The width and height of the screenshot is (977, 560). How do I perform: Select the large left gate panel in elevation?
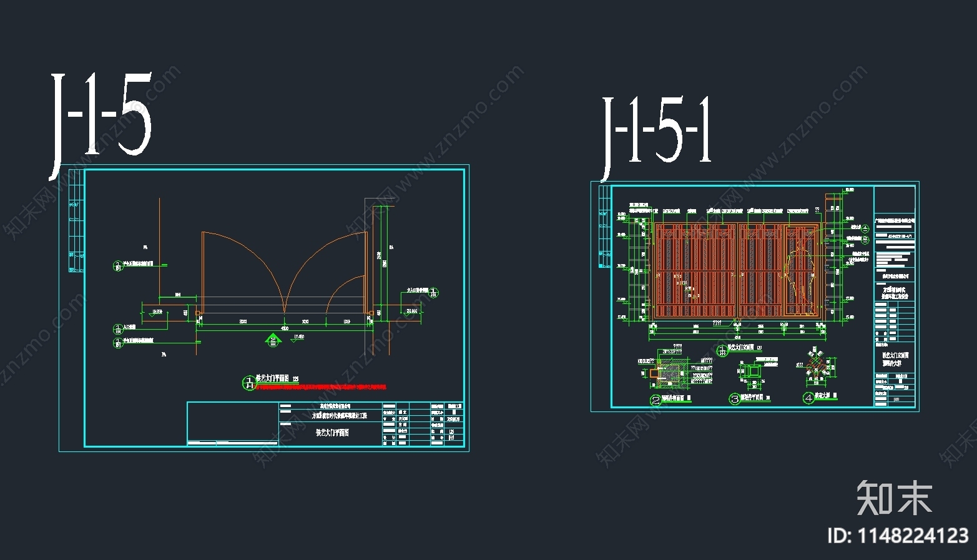click(x=695, y=272)
